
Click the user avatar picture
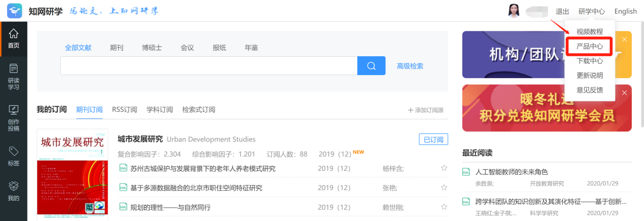[x=514, y=11]
